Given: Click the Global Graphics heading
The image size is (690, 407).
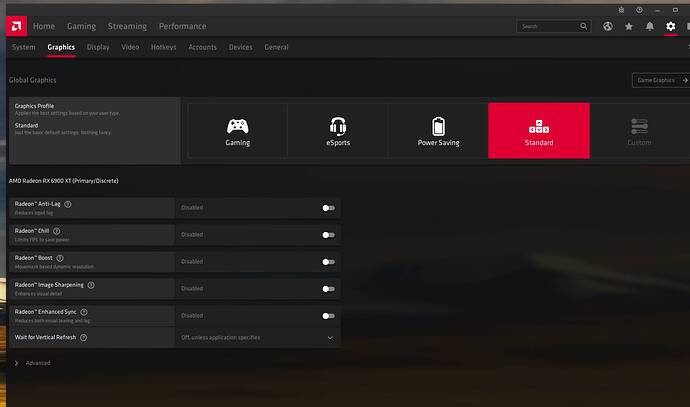Looking at the screenshot, I should tap(33, 80).
